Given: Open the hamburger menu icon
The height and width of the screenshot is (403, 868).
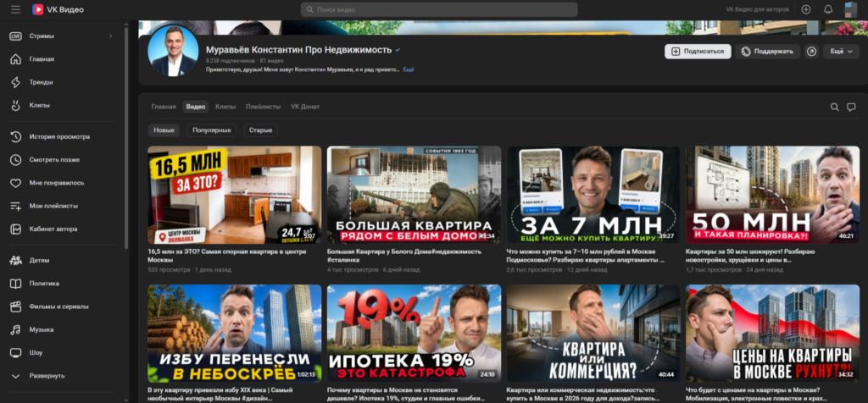Looking at the screenshot, I should point(15,9).
